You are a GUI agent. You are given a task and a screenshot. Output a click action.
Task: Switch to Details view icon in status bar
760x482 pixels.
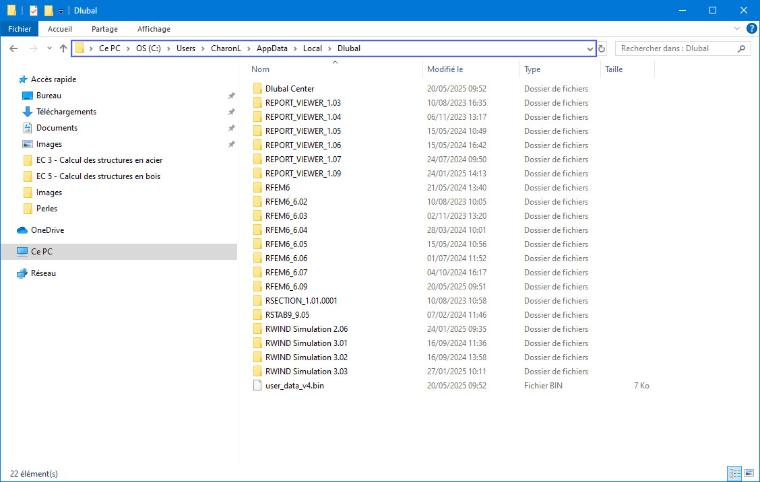(735, 473)
